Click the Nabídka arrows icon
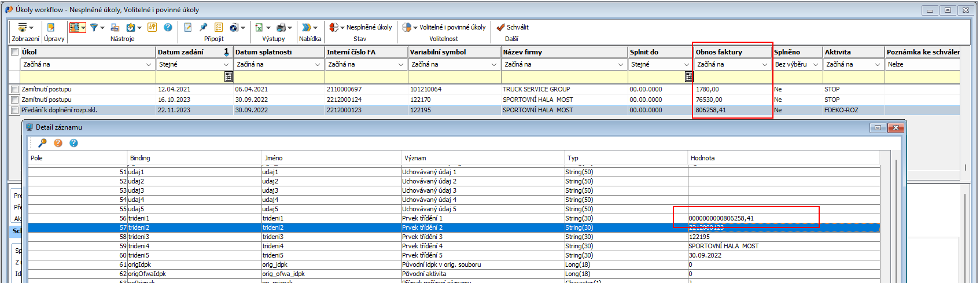Screen dimensions: 980x283 [307, 27]
